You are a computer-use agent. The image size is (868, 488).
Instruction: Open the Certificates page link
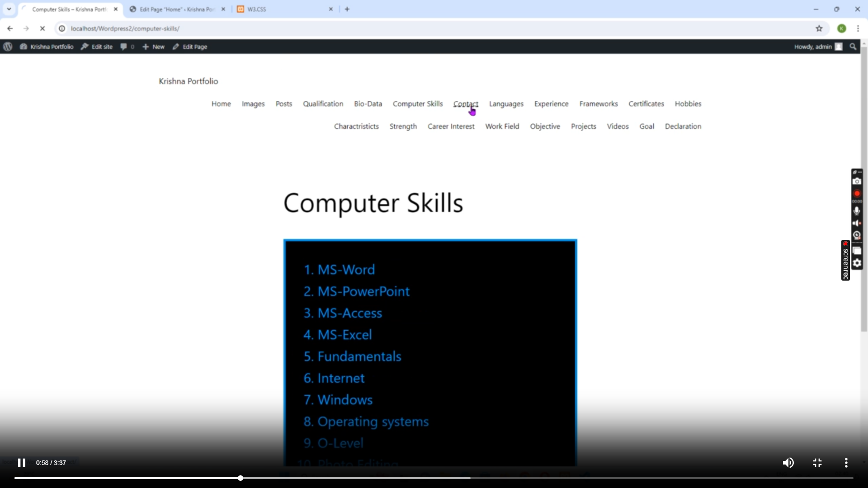tap(646, 104)
